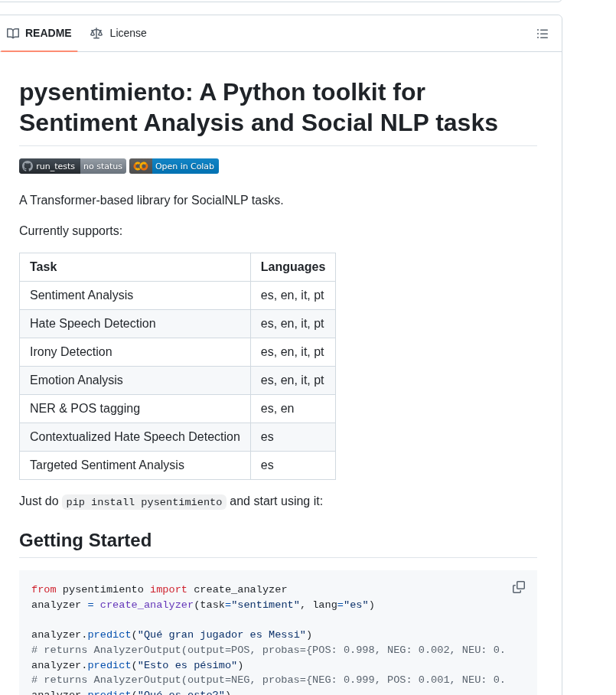The width and height of the screenshot is (616, 695).
Task: Select the Targeted Sentiment Analysis table cell
Action: (107, 465)
